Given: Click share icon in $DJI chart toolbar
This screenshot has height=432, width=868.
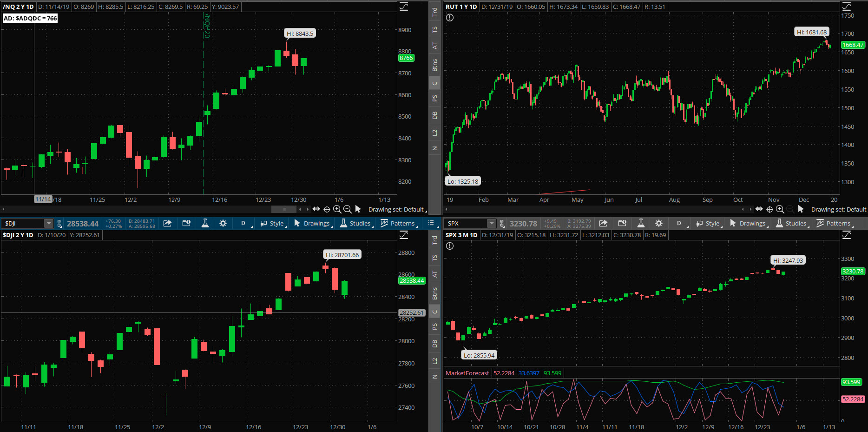Looking at the screenshot, I should coord(168,223).
